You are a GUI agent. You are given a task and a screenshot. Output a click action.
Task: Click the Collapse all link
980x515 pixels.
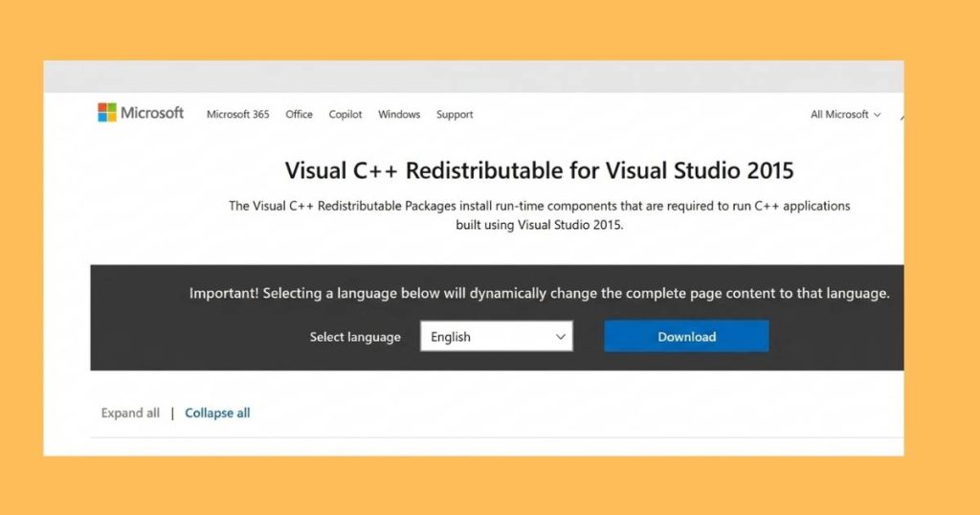[217, 414]
